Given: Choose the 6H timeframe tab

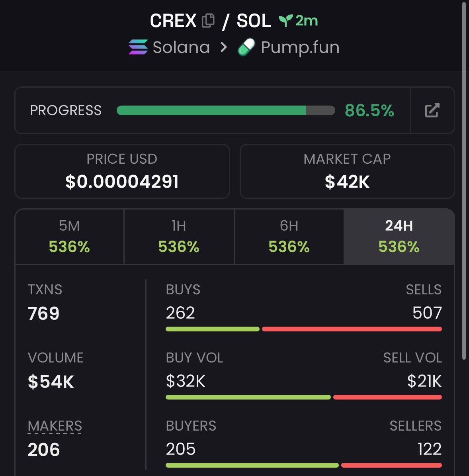Looking at the screenshot, I should pos(289,236).
